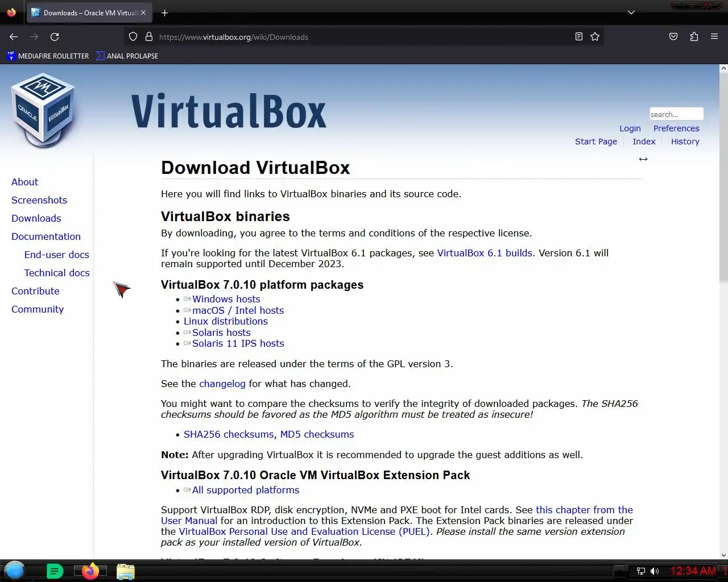728x582 pixels.
Task: Click the page width toggle arrows icon
Action: 643,159
